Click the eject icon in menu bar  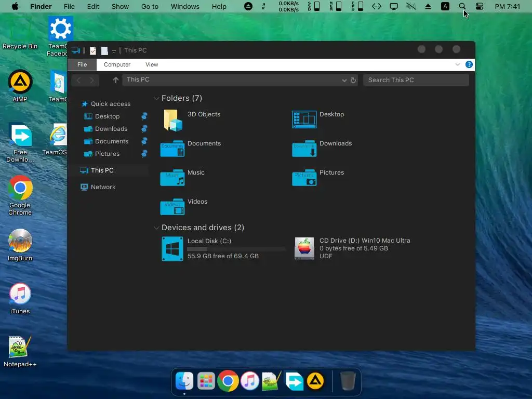tap(428, 6)
